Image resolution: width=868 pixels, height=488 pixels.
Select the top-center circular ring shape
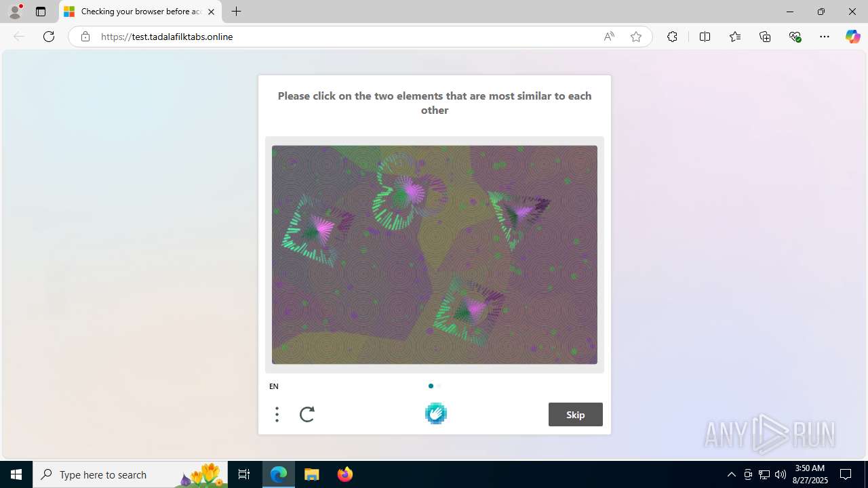tap(409, 193)
